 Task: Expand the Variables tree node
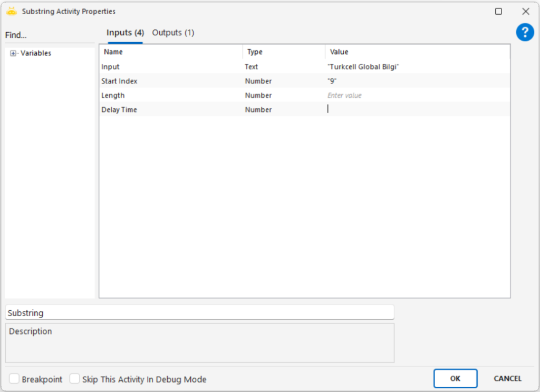(14, 53)
